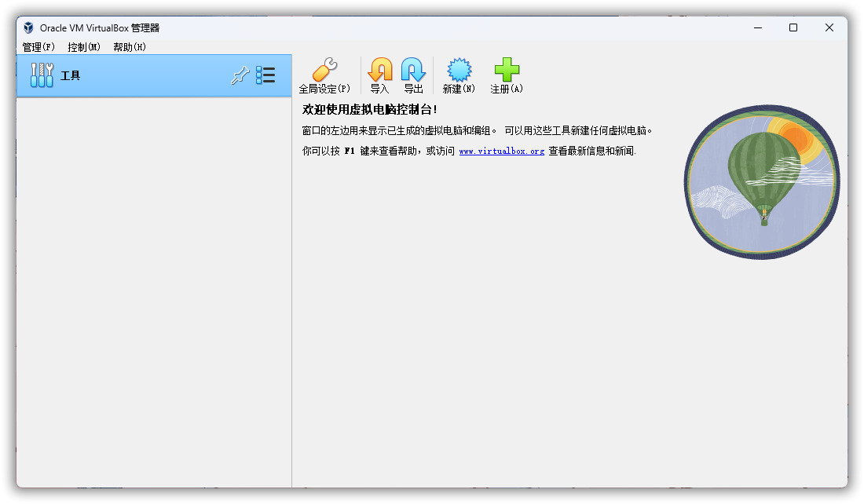Open the 管理(F) menu
Screen dimensions: 864x504
[x=38, y=47]
